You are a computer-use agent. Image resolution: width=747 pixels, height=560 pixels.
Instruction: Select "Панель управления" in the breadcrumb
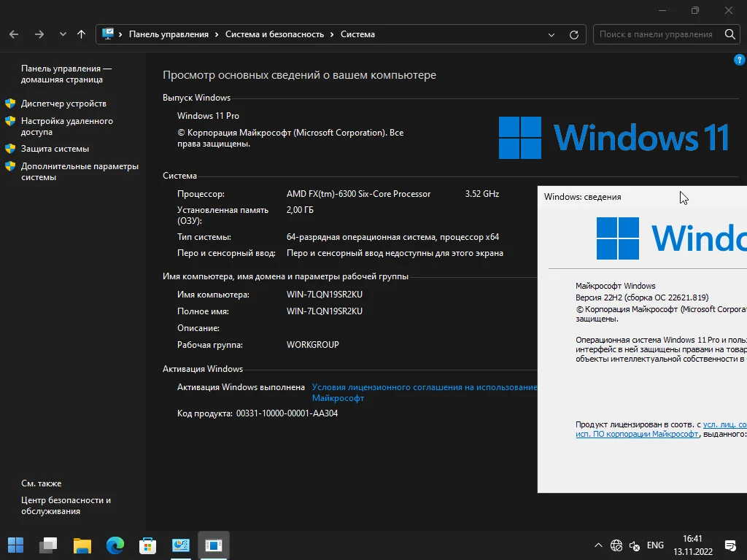(x=169, y=34)
